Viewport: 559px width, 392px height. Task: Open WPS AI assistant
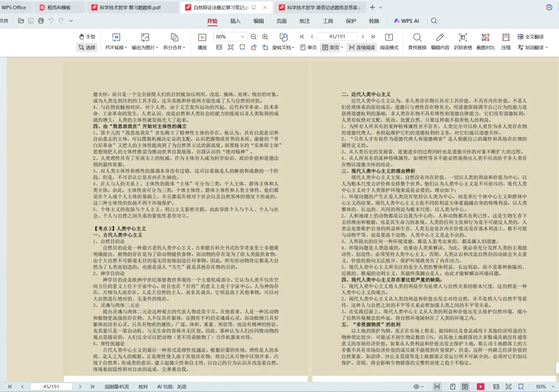(x=406, y=21)
